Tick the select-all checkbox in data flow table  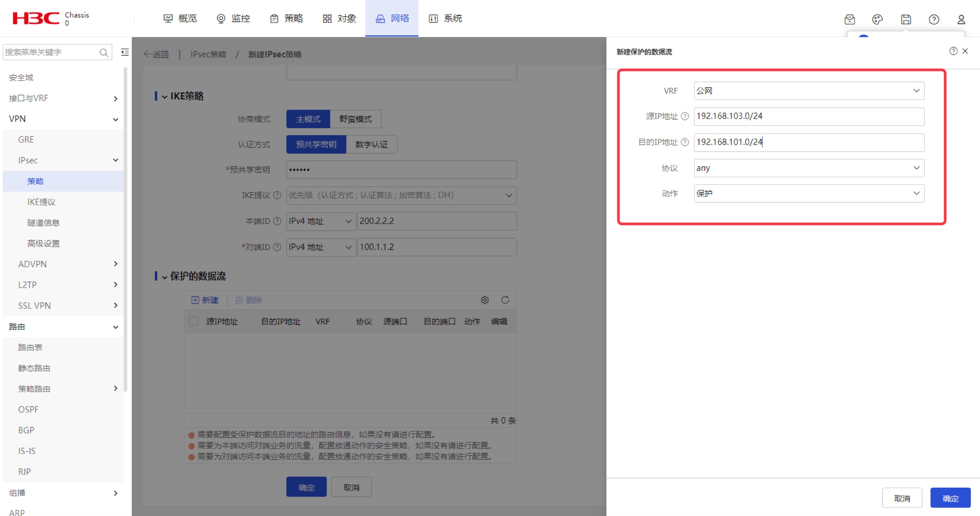click(x=194, y=321)
